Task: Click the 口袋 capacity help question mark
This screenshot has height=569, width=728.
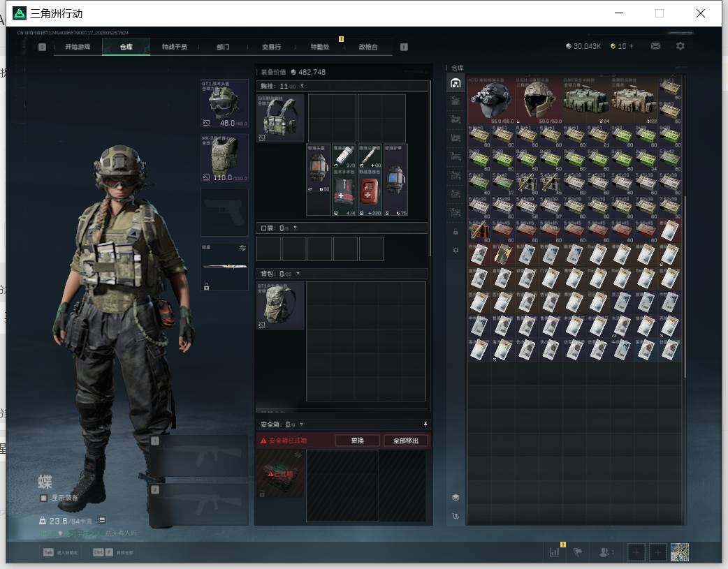Action: point(295,228)
